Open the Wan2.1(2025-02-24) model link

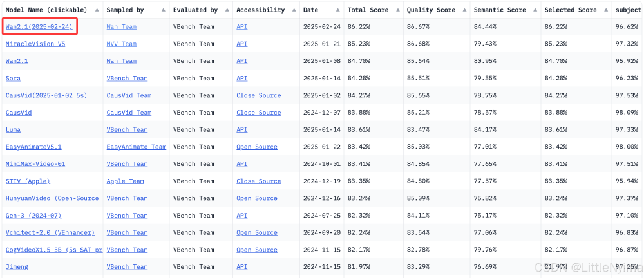(x=39, y=27)
